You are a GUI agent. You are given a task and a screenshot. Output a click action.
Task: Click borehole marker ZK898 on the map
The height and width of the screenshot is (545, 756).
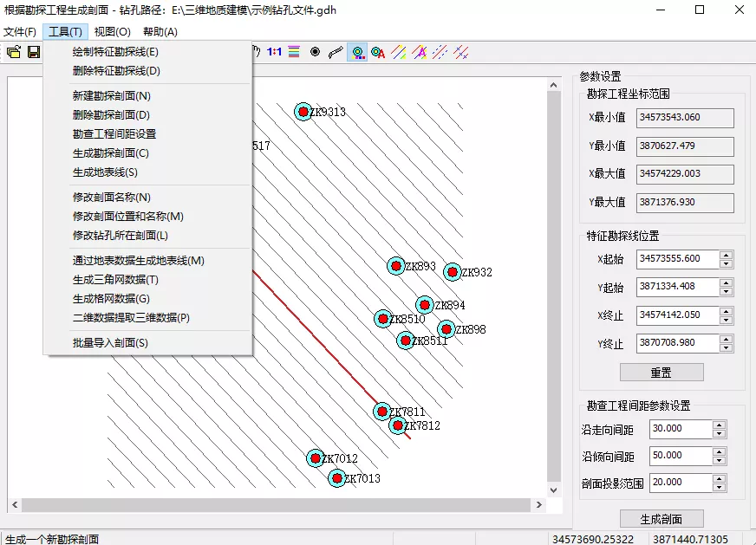(446, 329)
